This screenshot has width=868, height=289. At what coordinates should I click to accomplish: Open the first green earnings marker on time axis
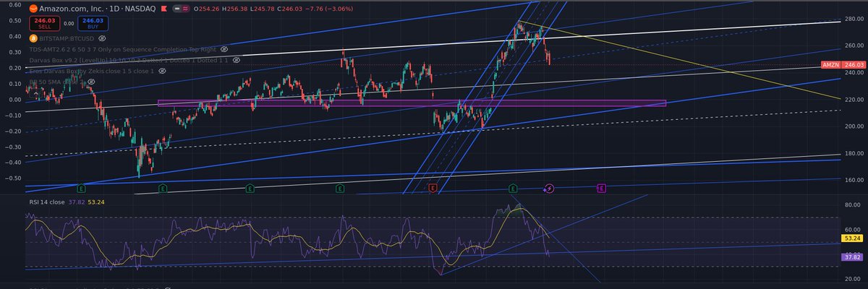(x=81, y=188)
